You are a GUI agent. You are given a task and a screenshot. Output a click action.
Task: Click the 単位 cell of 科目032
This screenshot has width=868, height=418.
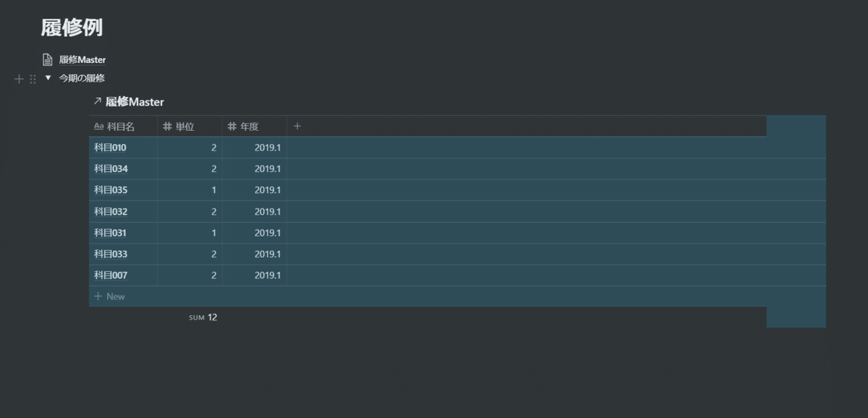point(190,211)
